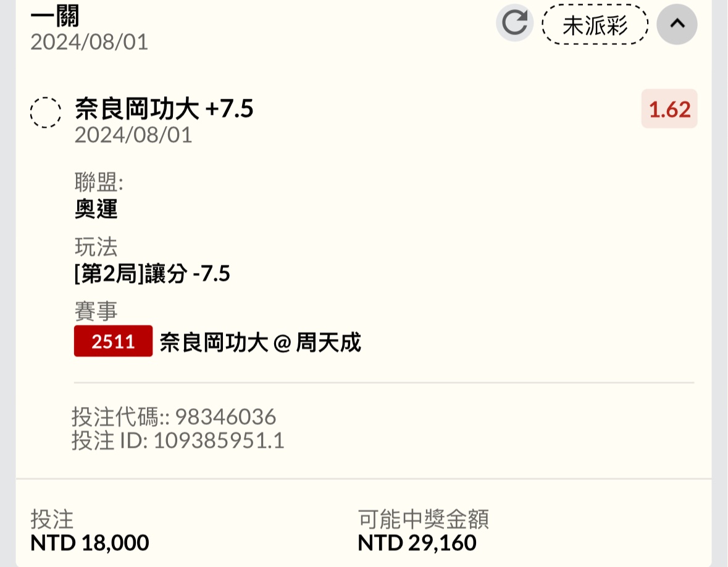Viewport: 728px width, 567px height.
Task: Collapse the bet details with the chevron
Action: coord(677,24)
